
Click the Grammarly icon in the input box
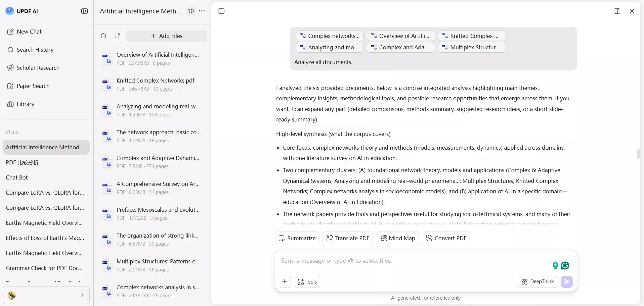point(565,266)
